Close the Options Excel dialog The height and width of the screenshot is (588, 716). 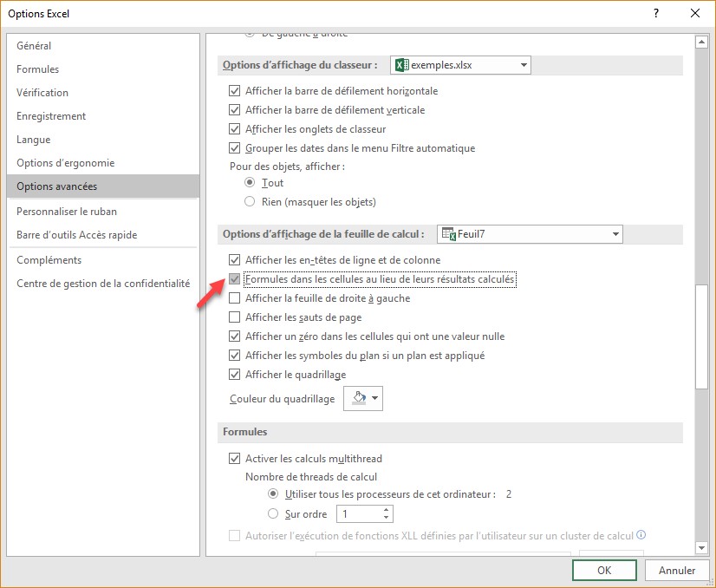click(x=695, y=13)
